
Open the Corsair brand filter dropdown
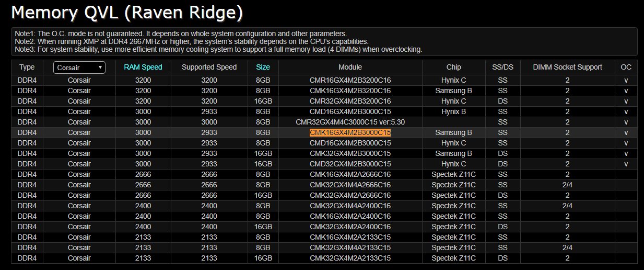pos(79,67)
